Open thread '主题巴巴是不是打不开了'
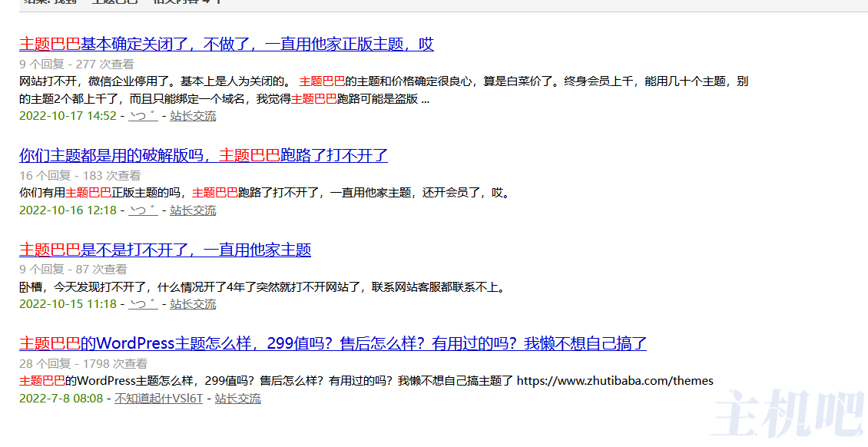Image resolution: width=868 pixels, height=447 pixels. point(165,250)
